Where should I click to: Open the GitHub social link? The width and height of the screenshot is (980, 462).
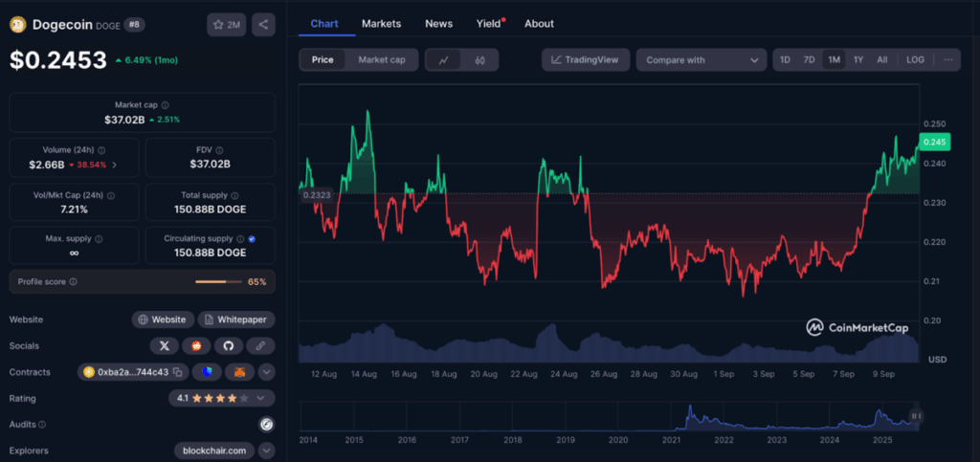point(229,346)
